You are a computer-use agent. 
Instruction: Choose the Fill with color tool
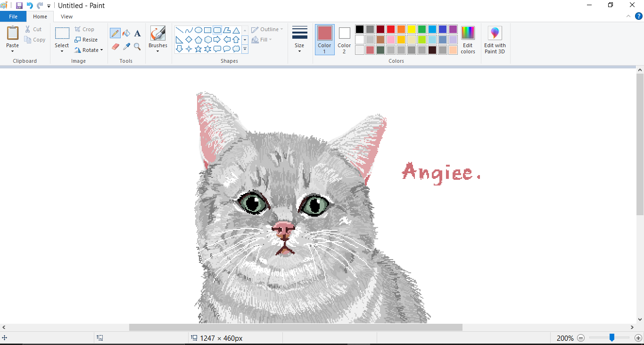(126, 33)
